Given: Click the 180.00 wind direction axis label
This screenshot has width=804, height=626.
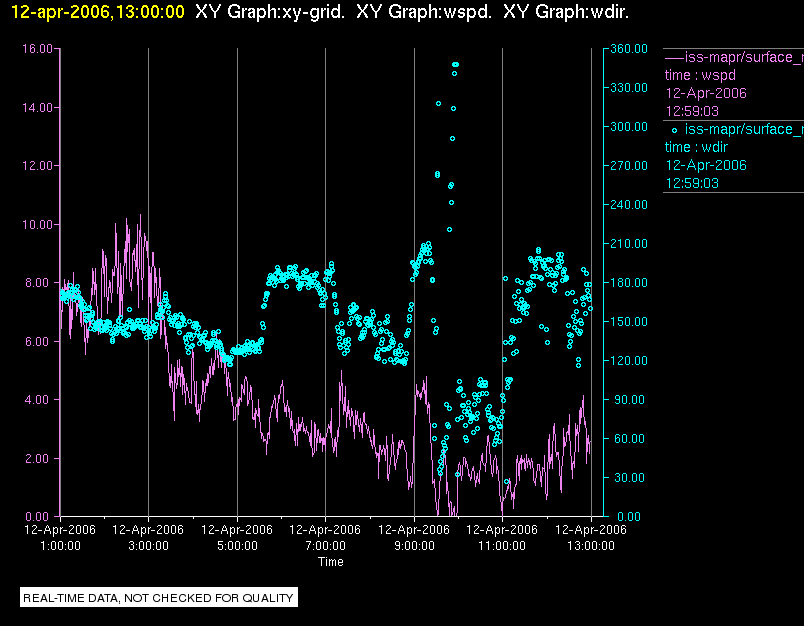Looking at the screenshot, I should (629, 282).
